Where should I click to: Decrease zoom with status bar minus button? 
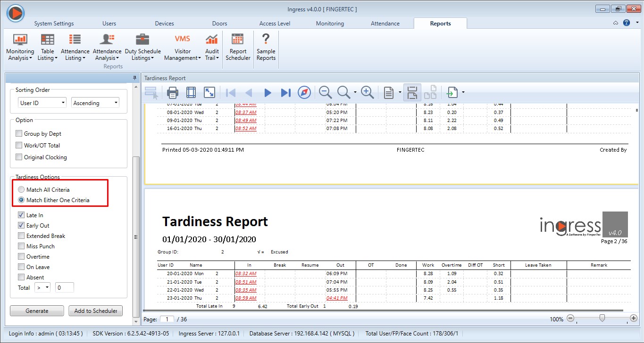point(570,318)
